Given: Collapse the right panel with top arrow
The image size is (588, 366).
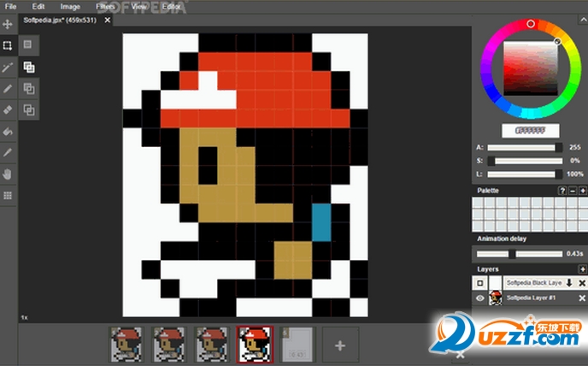Looking at the screenshot, I should (584, 20).
